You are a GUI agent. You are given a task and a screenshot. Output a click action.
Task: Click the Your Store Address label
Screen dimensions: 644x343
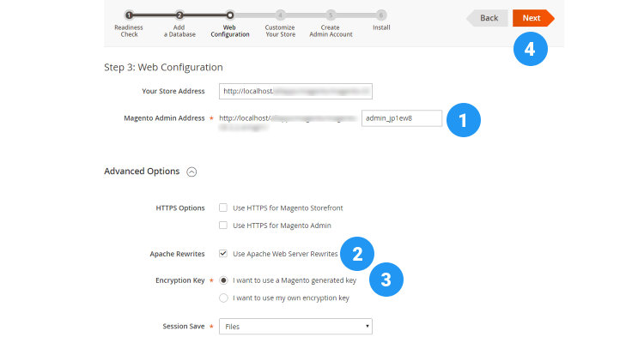pos(173,91)
